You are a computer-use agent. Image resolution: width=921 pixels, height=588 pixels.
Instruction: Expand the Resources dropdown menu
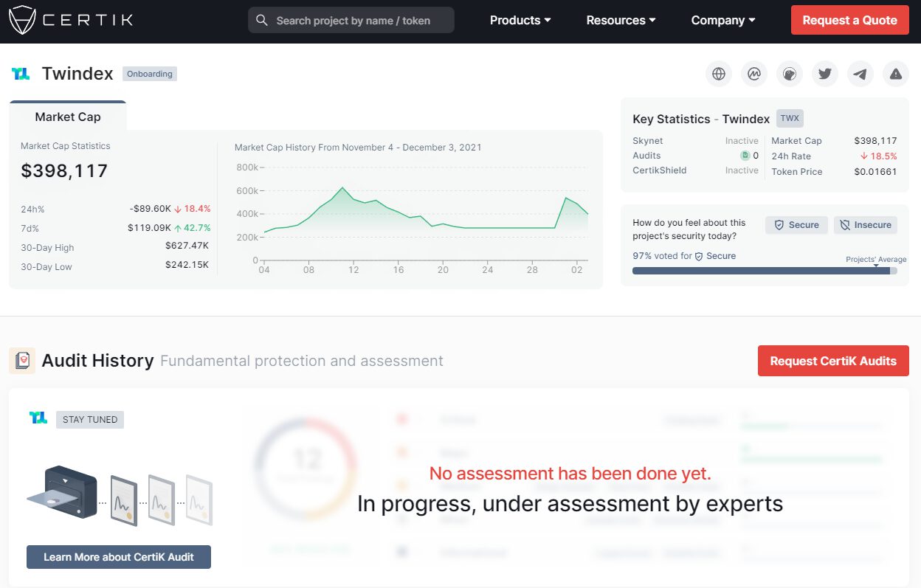coord(621,21)
